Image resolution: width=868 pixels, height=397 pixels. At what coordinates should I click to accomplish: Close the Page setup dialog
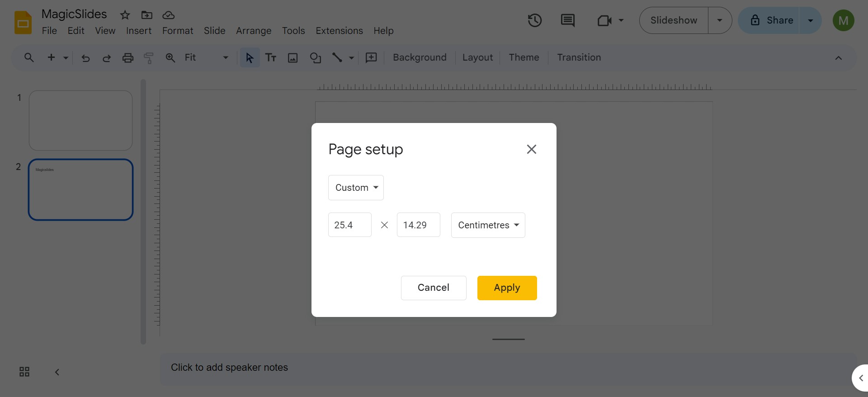pyautogui.click(x=532, y=149)
